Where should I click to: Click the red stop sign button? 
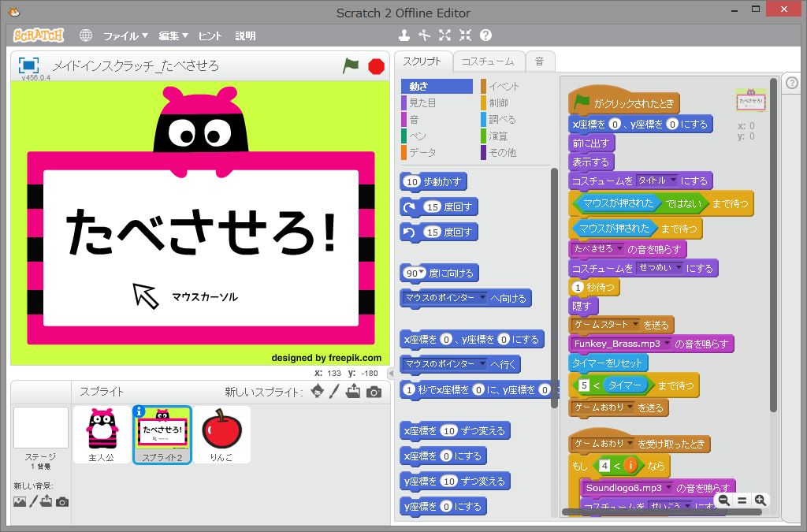pyautogui.click(x=376, y=66)
